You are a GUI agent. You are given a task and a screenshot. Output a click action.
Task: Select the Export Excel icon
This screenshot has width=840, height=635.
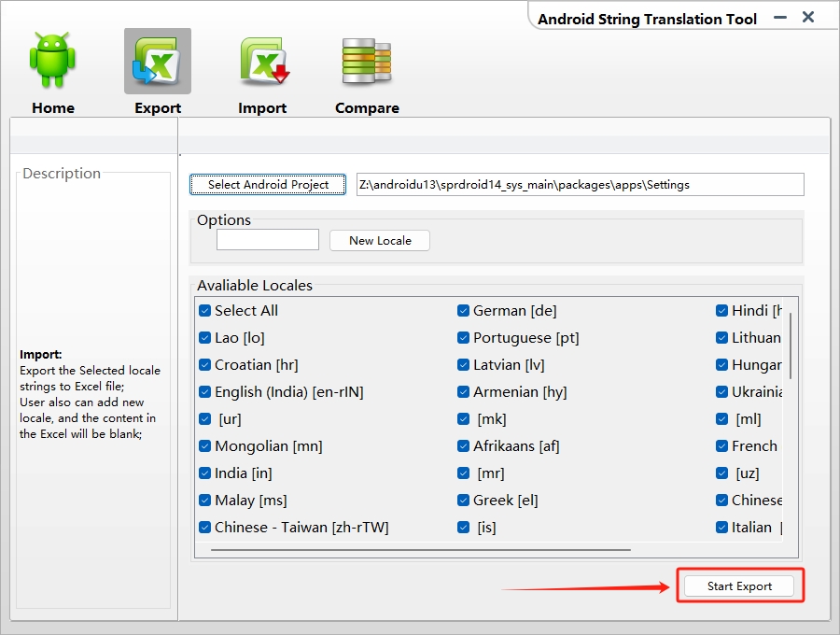[158, 61]
